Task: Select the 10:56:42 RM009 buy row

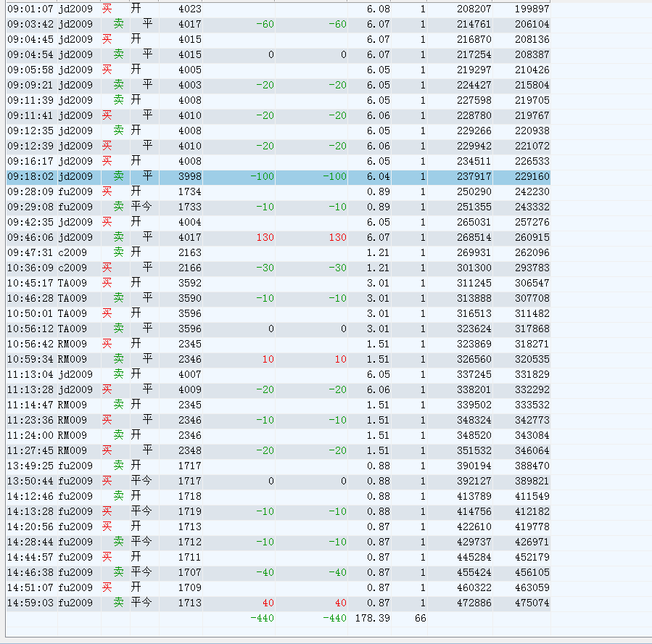Action: (x=278, y=344)
